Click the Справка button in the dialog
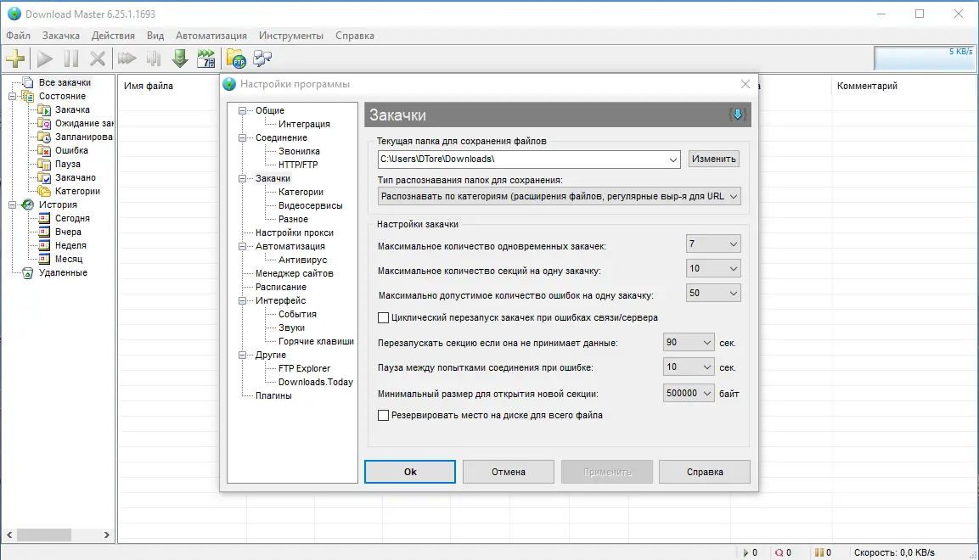Screen dimensions: 979x560 click(x=705, y=472)
